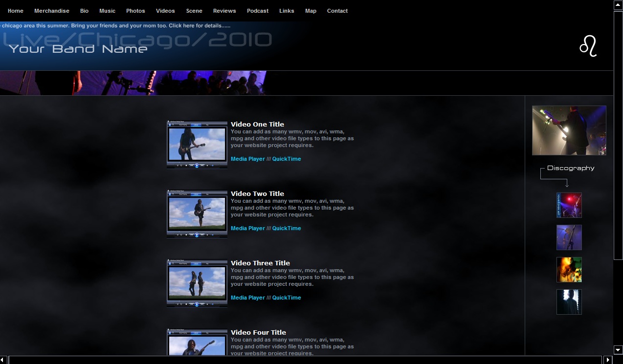Click the Your Band Name title
Screen dimensions: 623x364
[78, 49]
